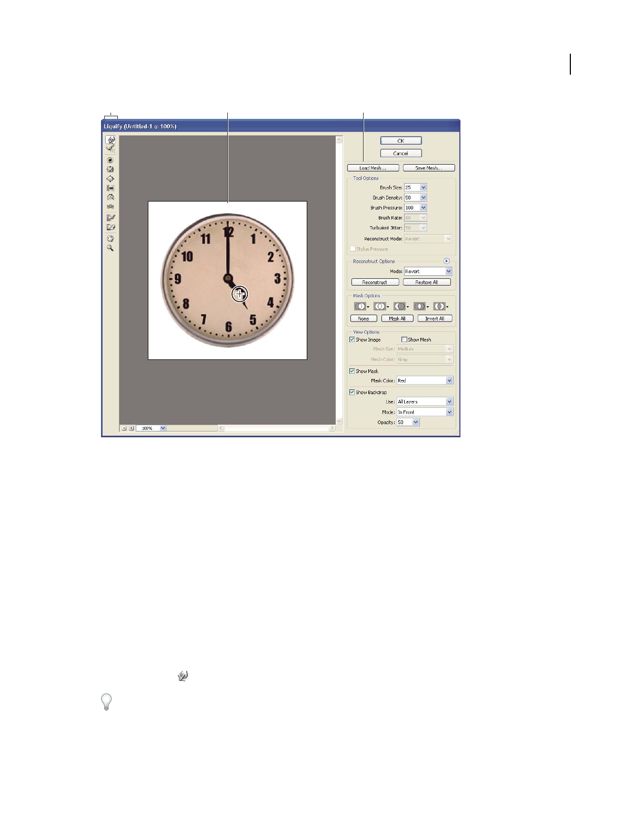
Task: Enable Show Mesh checkbox
Action: click(x=404, y=339)
